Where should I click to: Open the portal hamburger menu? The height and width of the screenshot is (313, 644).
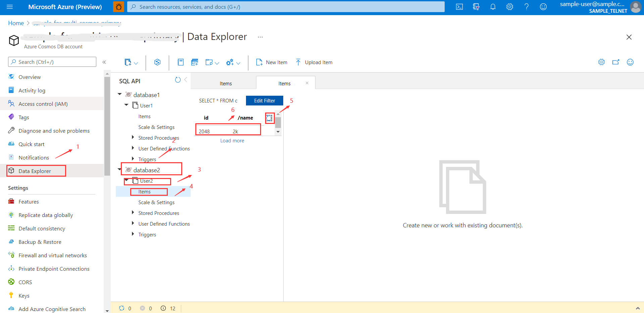[x=10, y=7]
